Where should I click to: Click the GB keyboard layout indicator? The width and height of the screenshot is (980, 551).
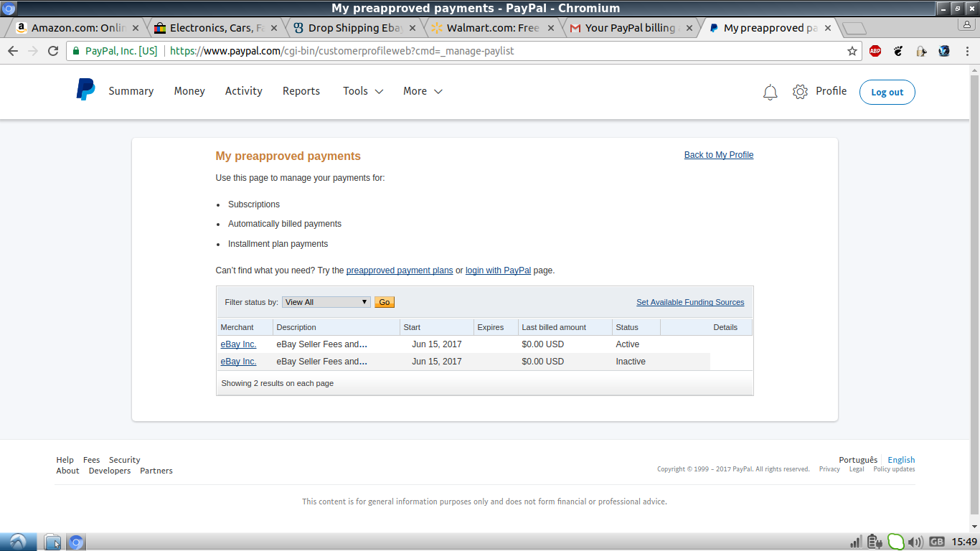point(937,542)
